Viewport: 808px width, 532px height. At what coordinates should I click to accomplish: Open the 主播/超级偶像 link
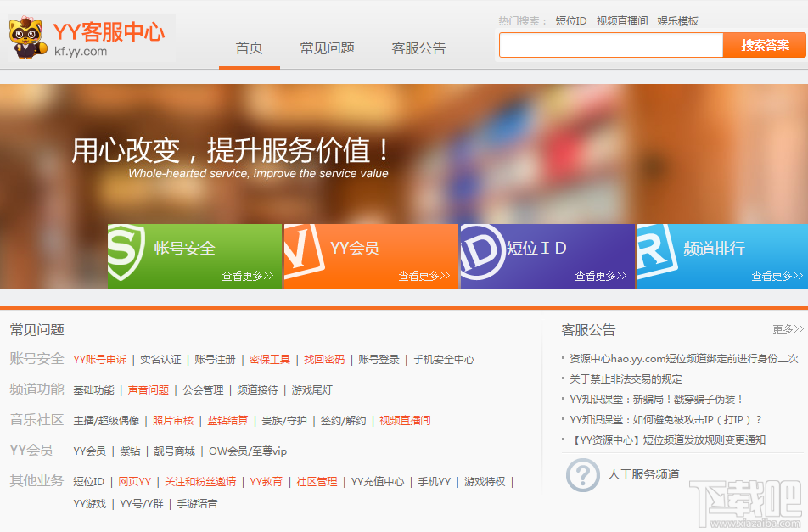pyautogui.click(x=106, y=421)
